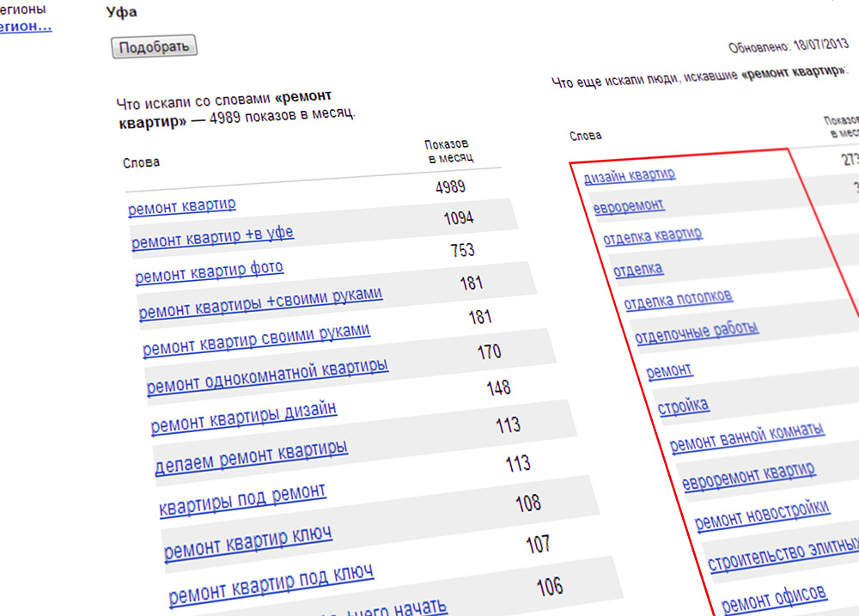
Task: Open the 'строительство элитных' link
Action: click(783, 552)
